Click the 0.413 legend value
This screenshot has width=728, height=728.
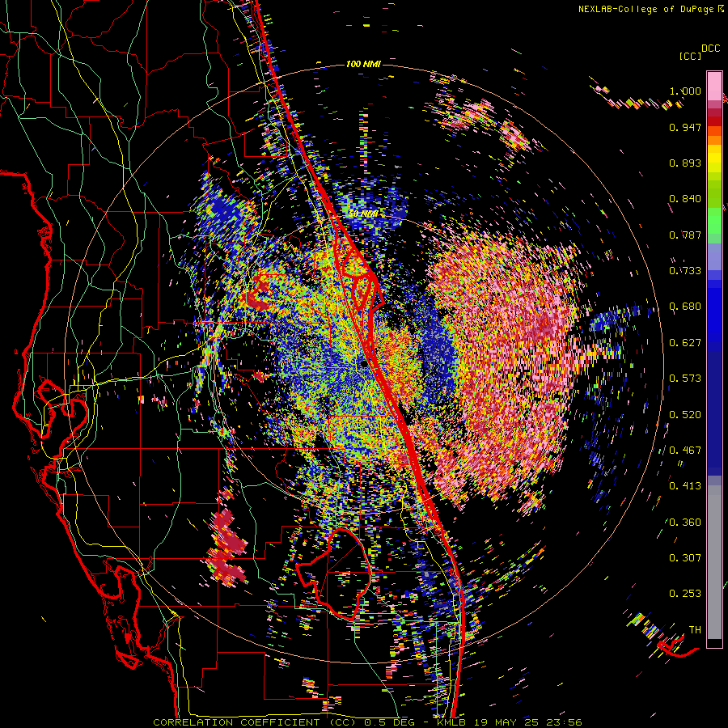click(685, 486)
